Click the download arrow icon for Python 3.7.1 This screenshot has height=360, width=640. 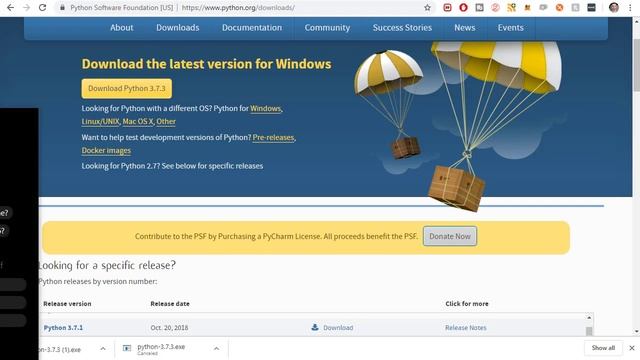pyautogui.click(x=315, y=327)
